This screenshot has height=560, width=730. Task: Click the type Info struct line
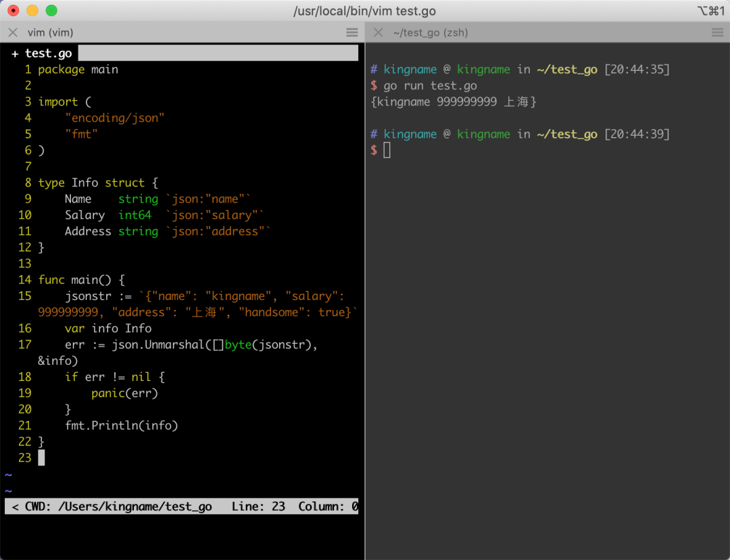click(x=98, y=183)
